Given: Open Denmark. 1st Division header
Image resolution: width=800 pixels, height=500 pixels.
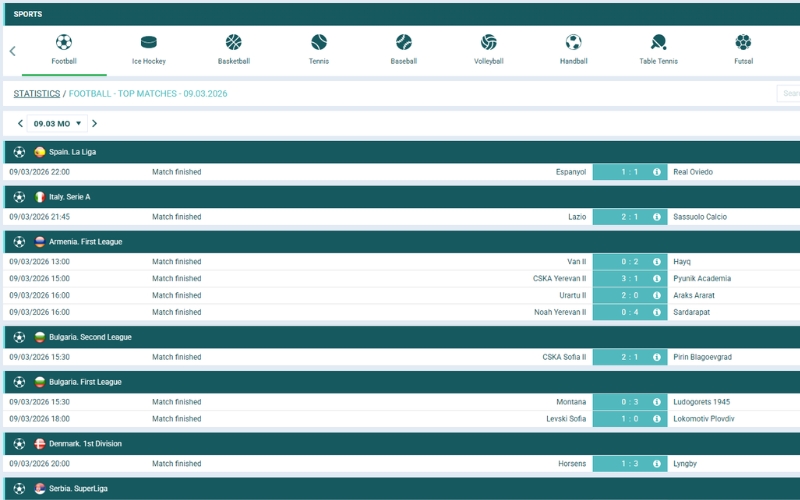Looking at the screenshot, I should coord(402,444).
